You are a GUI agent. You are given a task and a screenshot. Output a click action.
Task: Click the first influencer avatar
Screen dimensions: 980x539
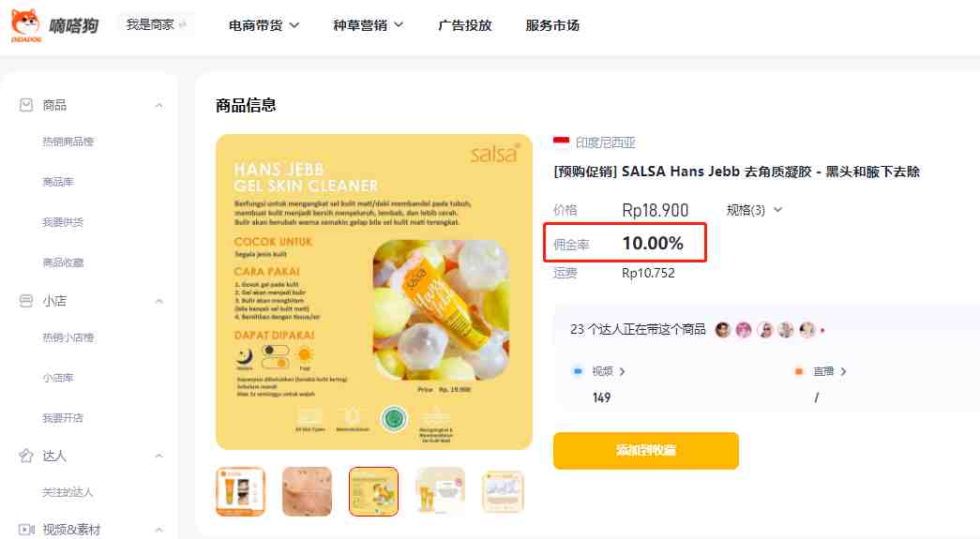(723, 330)
